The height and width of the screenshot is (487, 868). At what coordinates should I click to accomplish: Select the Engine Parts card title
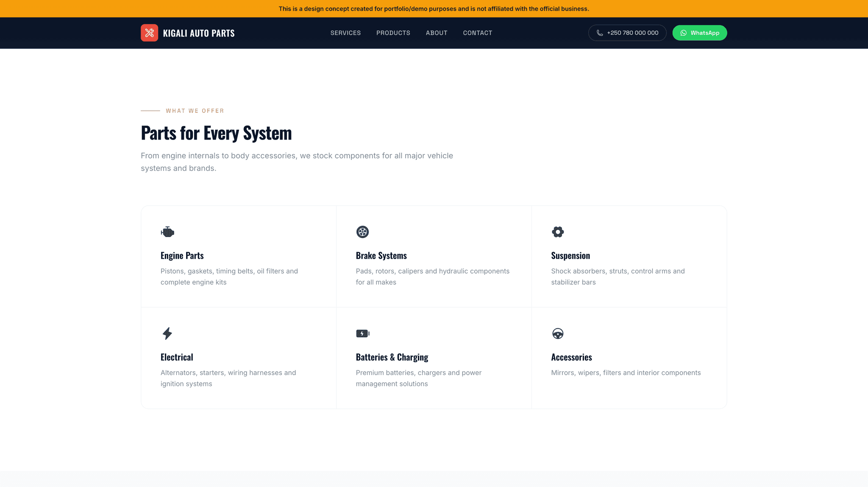click(x=182, y=255)
